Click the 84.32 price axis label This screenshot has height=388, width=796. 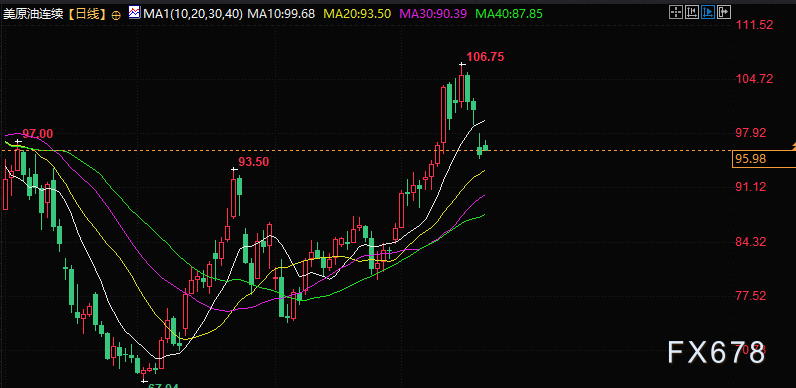(x=751, y=242)
